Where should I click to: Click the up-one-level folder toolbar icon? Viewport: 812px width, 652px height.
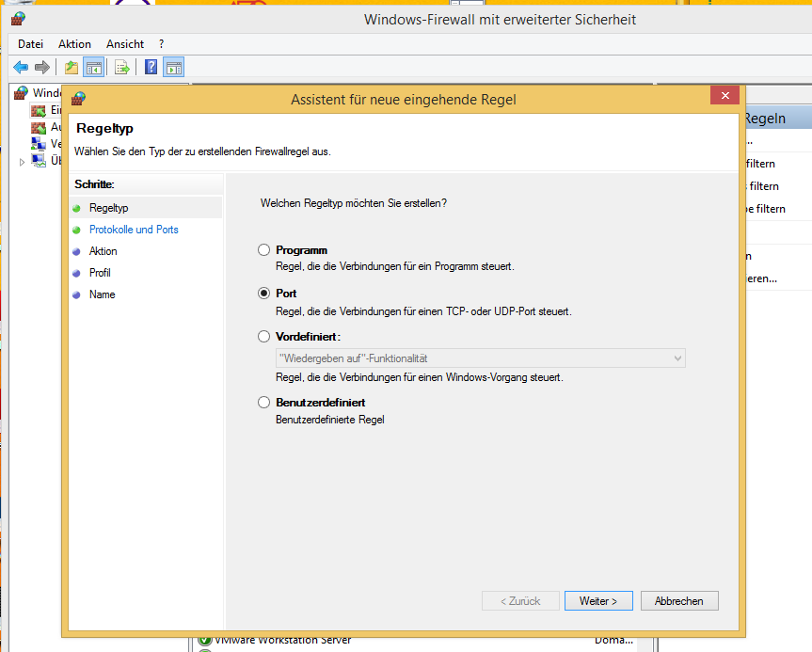coord(71,68)
